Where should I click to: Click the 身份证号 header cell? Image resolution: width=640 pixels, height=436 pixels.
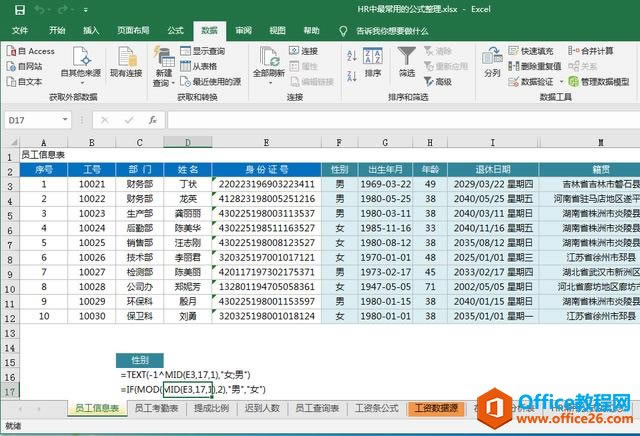pos(267,169)
